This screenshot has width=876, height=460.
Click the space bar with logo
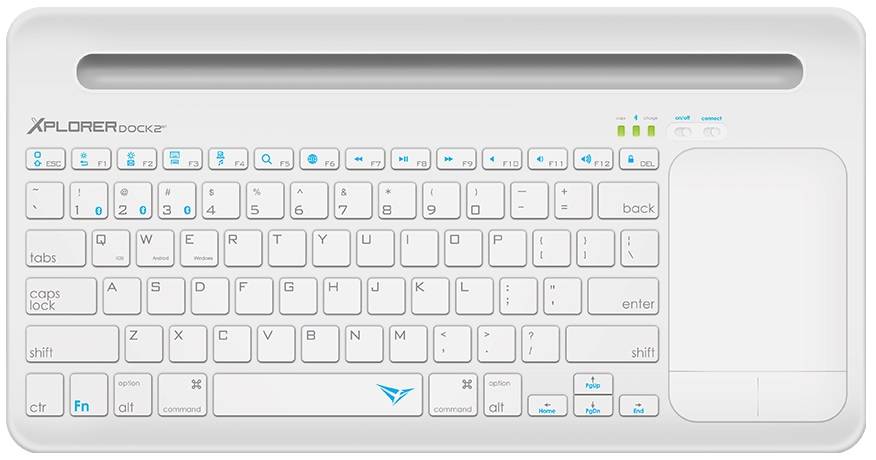pyautogui.click(x=317, y=395)
